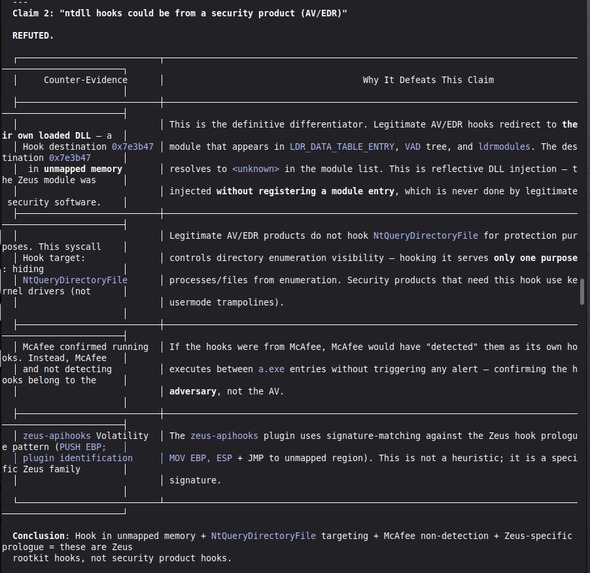Click 'without registering a module entry' bold text
590x573 pixels.
[x=305, y=191]
